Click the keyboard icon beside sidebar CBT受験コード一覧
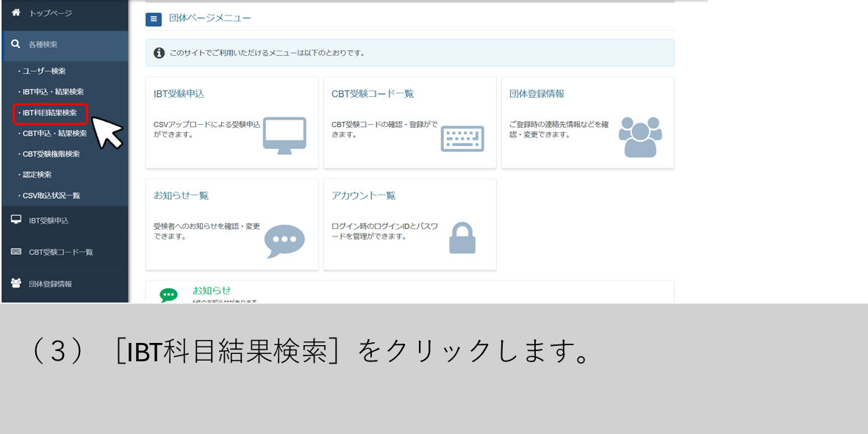 tap(16, 252)
